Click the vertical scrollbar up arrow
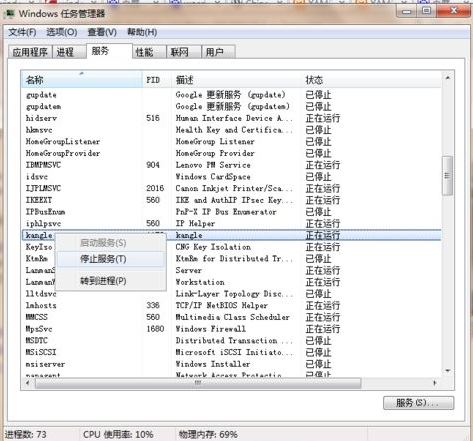The image size is (473, 441). click(448, 78)
